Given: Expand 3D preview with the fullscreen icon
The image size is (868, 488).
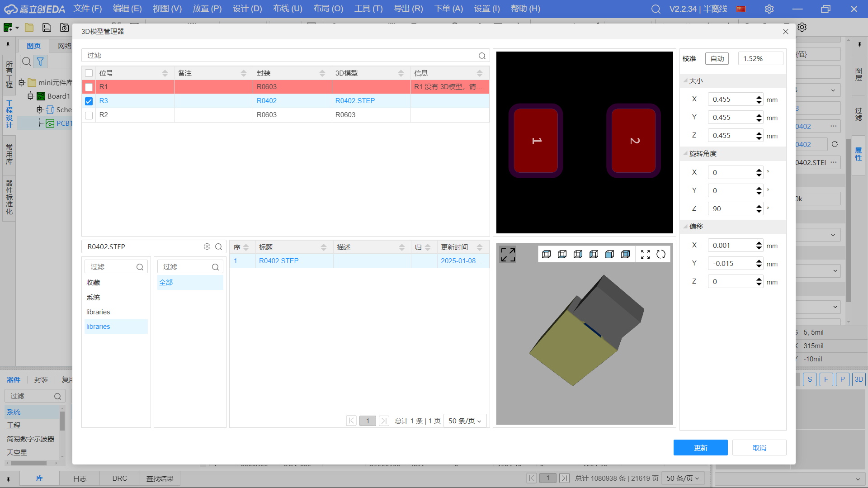Looking at the screenshot, I should point(508,255).
